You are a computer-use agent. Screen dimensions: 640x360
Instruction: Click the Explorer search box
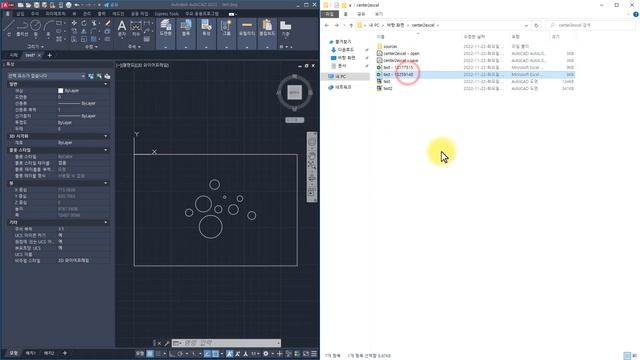(591, 25)
